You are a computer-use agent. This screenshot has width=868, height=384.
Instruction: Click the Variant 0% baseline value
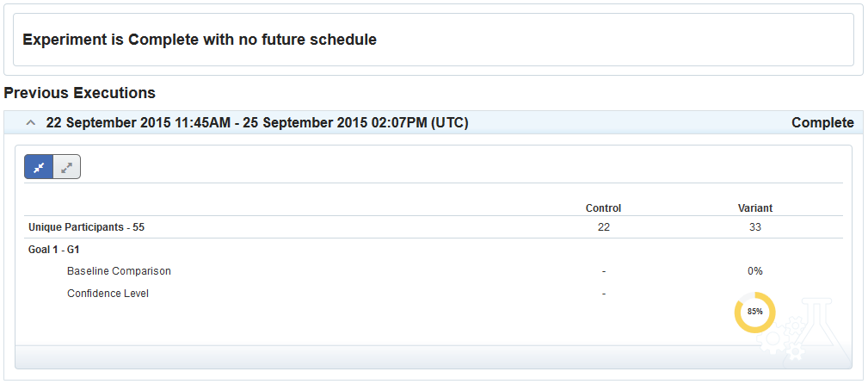click(x=755, y=271)
